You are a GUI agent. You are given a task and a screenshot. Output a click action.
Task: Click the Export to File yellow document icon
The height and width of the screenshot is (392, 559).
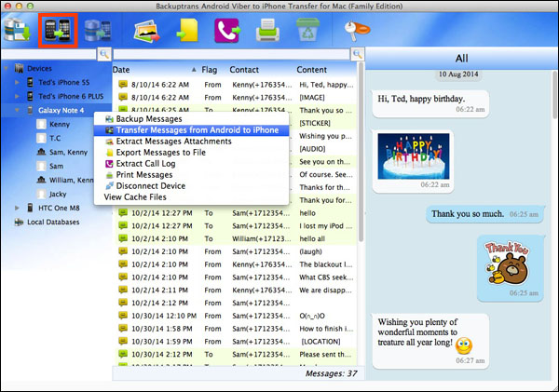[x=187, y=31]
